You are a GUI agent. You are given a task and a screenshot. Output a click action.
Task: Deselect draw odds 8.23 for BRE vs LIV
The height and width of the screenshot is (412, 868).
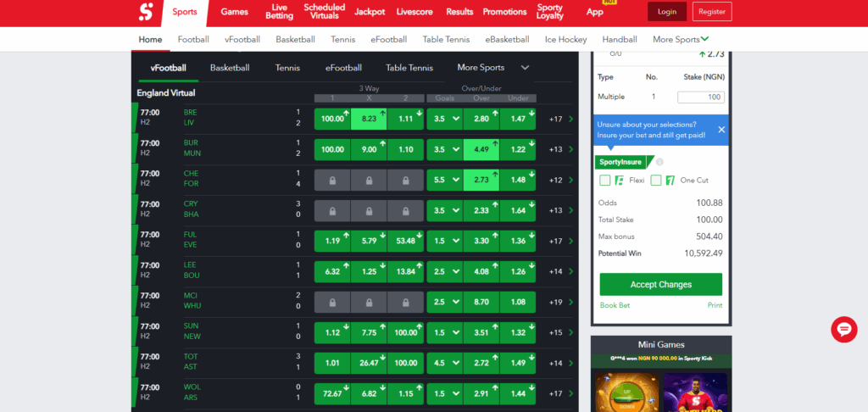coord(369,119)
